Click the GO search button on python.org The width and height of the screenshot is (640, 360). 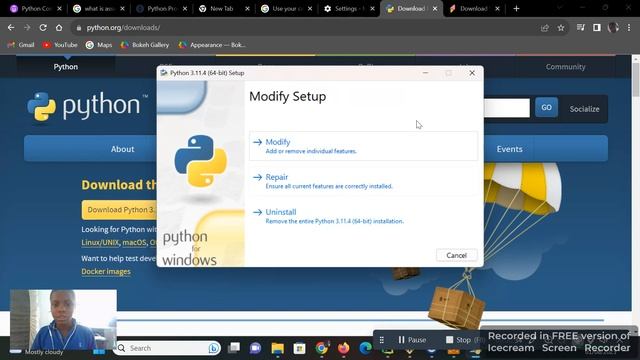click(x=547, y=107)
